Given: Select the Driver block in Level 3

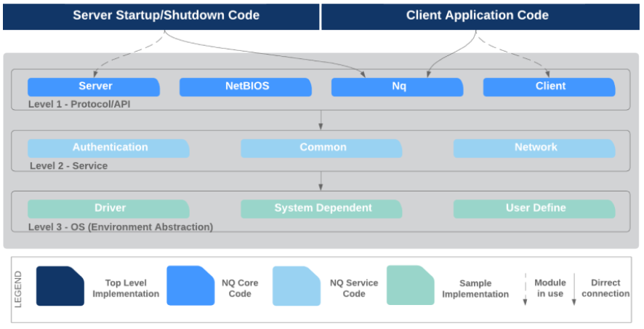Looking at the screenshot, I should tap(108, 209).
